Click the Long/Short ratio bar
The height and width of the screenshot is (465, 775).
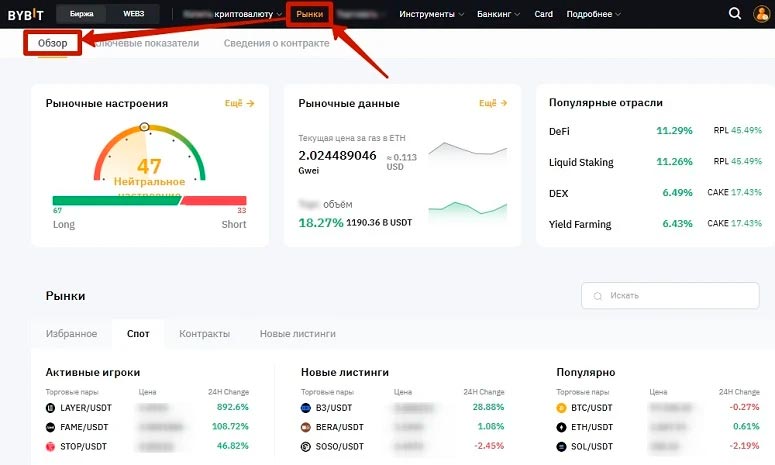tap(149, 200)
